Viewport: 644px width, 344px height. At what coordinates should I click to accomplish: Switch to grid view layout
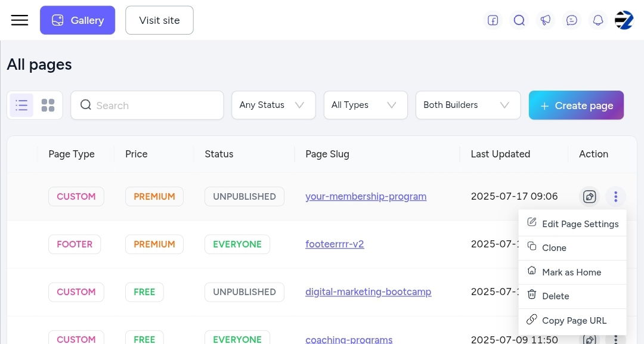coord(48,105)
